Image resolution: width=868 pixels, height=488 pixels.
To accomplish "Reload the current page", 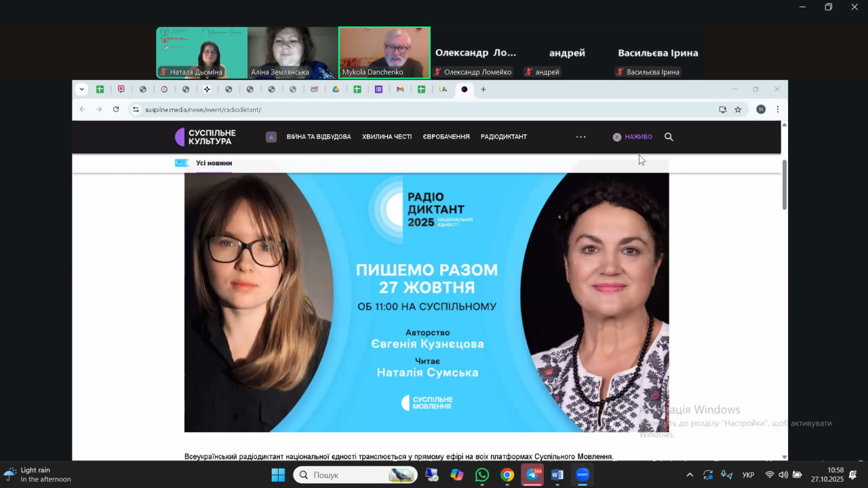I will 116,109.
